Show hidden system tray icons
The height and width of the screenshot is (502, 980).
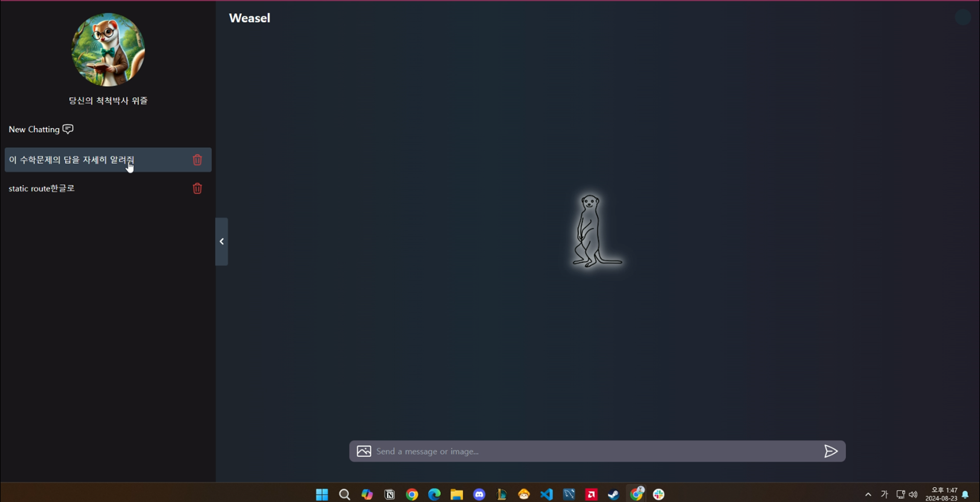click(x=868, y=494)
